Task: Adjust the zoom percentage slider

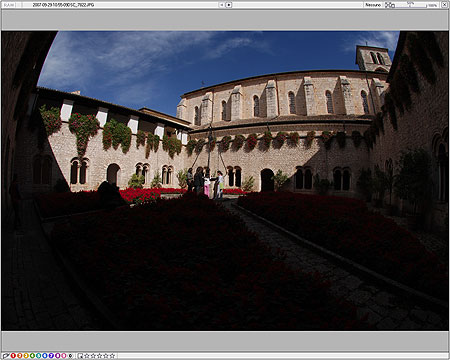Action: point(411,5)
